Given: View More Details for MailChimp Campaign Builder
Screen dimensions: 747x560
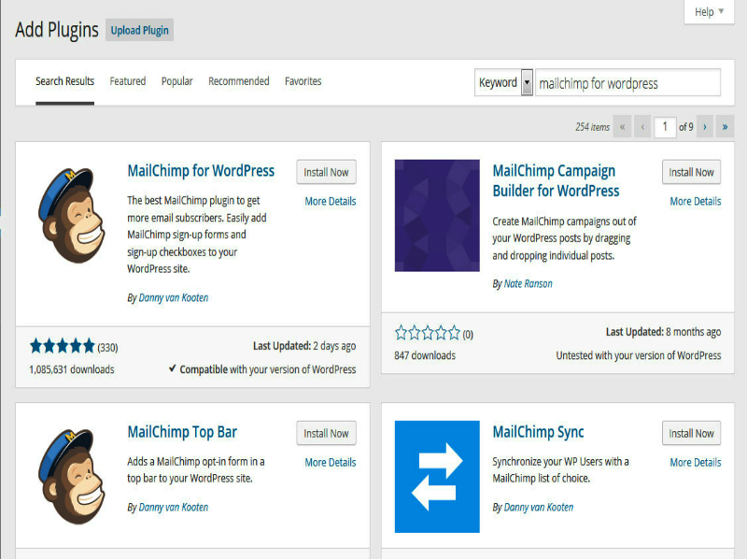Looking at the screenshot, I should click(x=696, y=202).
